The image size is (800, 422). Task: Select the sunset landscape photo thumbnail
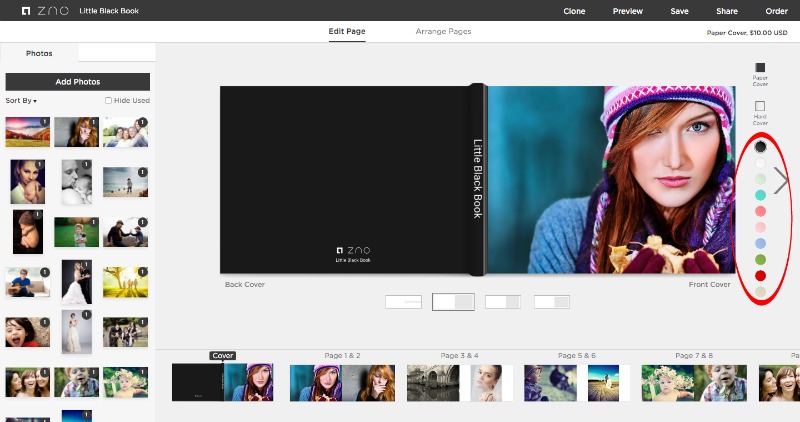(x=28, y=132)
